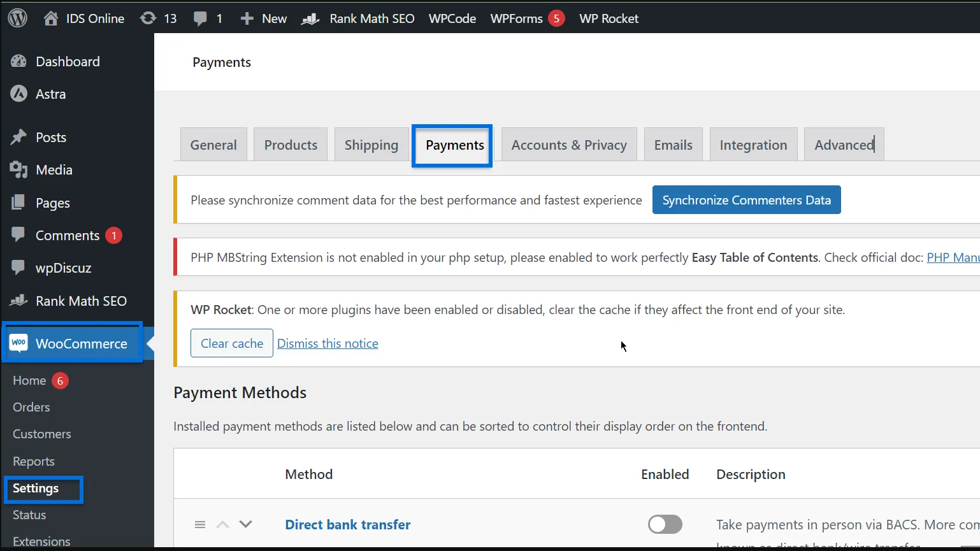Open the Advanced tab
Image resolution: width=980 pixels, height=551 pixels.
coord(844,145)
